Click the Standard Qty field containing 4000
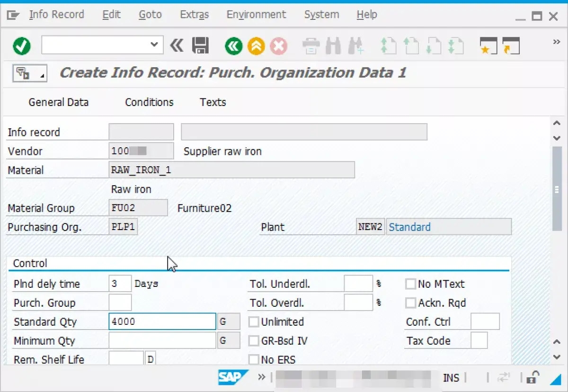Image resolution: width=568 pixels, height=392 pixels. tap(162, 322)
